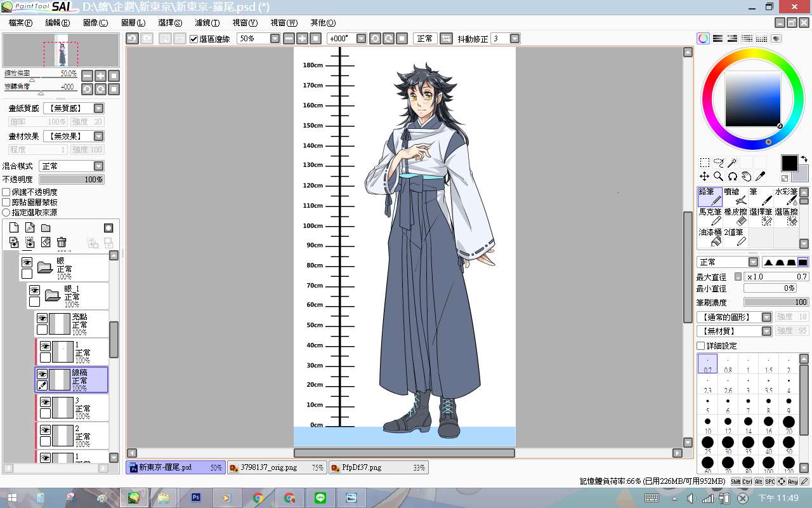This screenshot has height=508, width=812.
Task: Select the 線稿 layer row
Action: point(72,380)
